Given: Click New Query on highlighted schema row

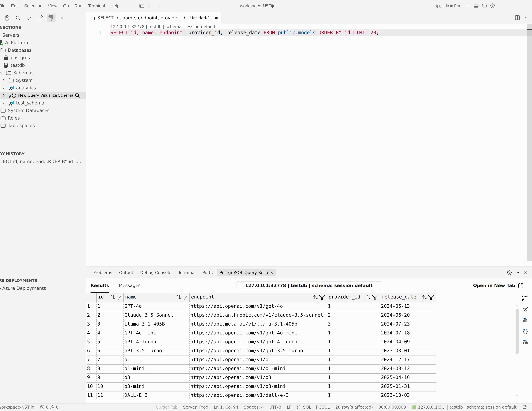Looking at the screenshot, I should (28, 95).
